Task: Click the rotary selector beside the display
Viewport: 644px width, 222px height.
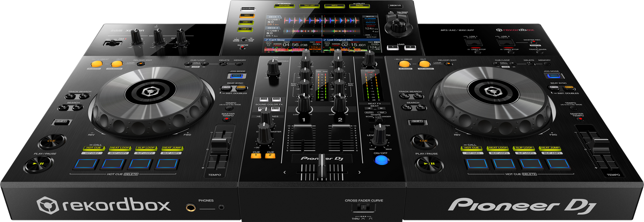Action: pos(399,26)
